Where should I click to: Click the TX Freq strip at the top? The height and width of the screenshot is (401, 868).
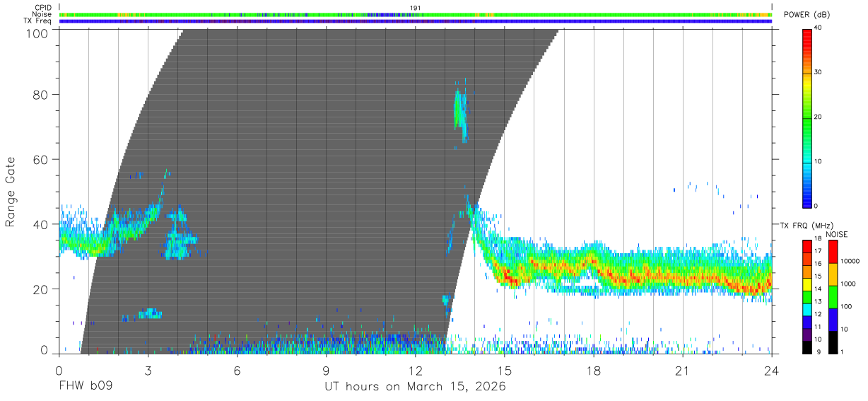(x=415, y=21)
